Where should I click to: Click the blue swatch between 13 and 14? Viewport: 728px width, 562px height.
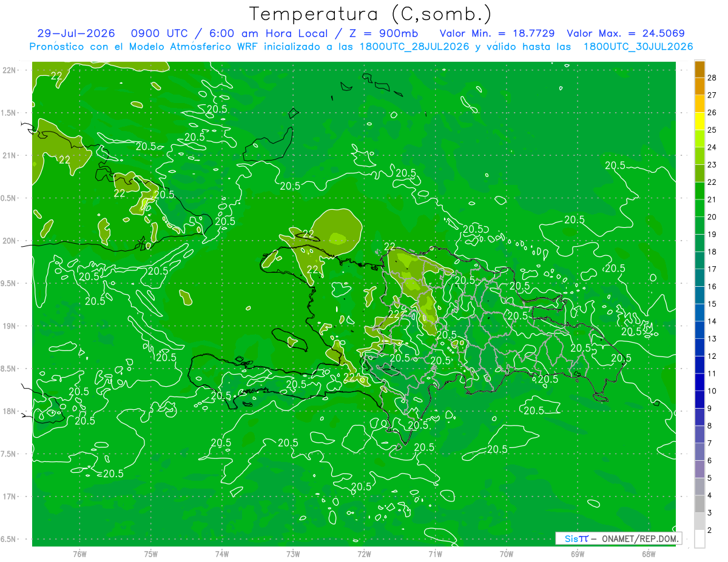(x=699, y=330)
